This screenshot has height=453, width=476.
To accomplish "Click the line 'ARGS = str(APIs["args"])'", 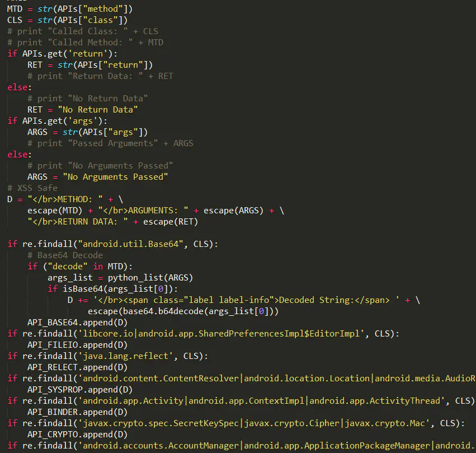I will (x=87, y=132).
